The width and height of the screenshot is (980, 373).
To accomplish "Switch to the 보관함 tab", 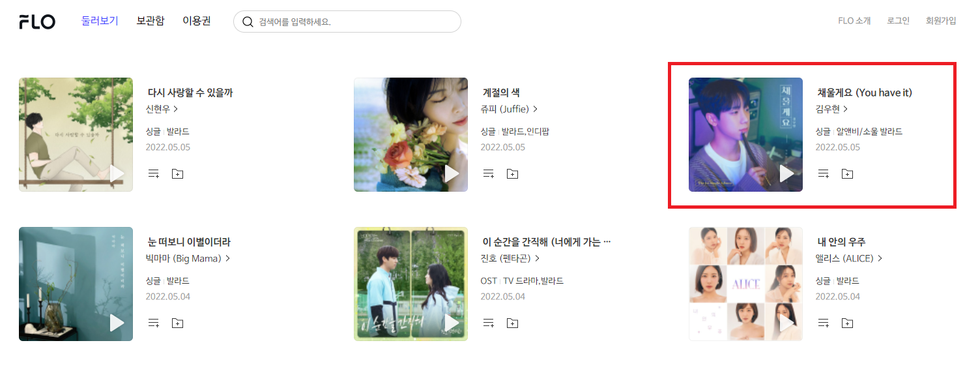I will click(x=151, y=21).
